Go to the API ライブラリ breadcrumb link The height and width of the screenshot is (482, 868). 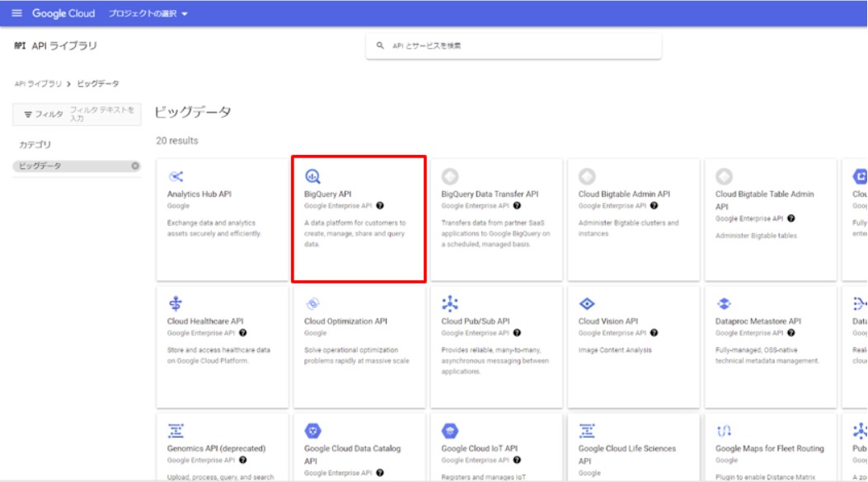38,83
